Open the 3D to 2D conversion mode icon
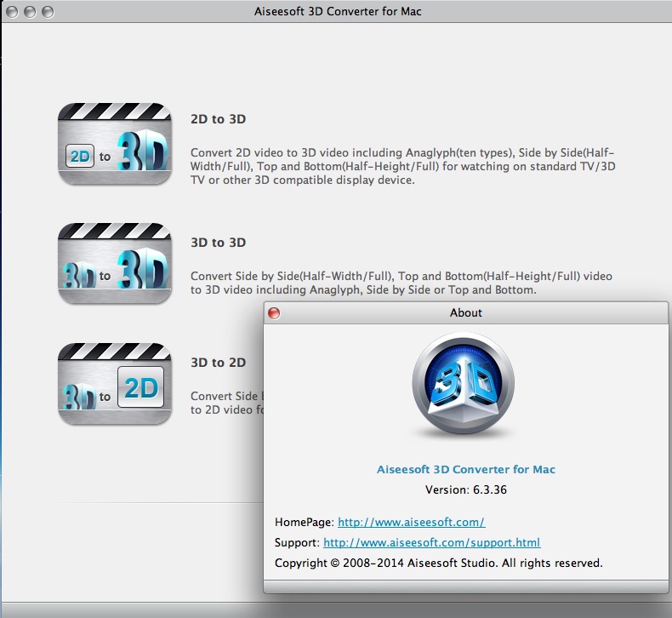This screenshot has height=618, width=672. click(115, 384)
